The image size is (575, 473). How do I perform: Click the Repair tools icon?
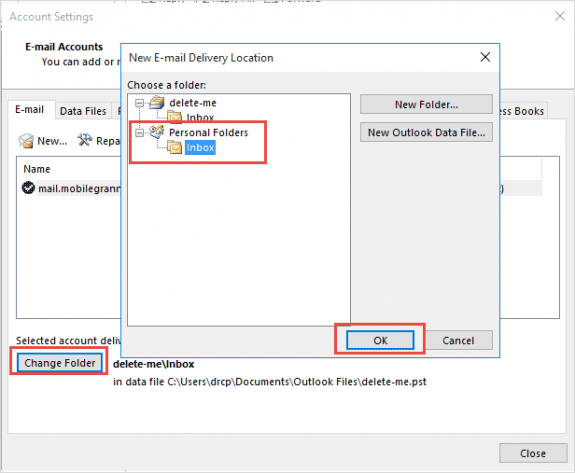click(85, 140)
